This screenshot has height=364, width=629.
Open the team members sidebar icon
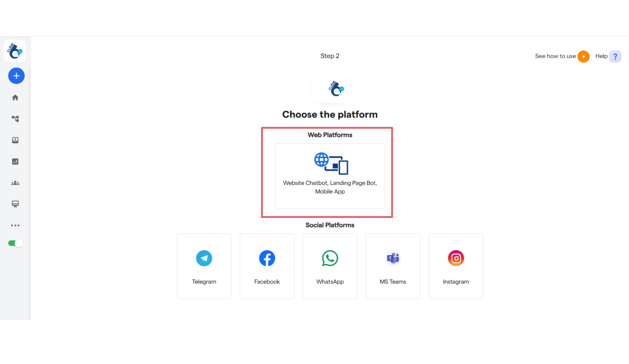tap(15, 183)
